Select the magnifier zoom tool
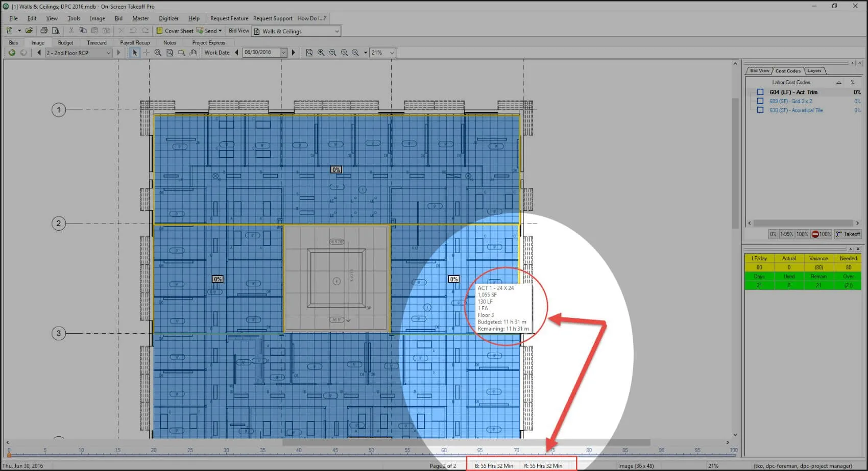 click(x=158, y=53)
